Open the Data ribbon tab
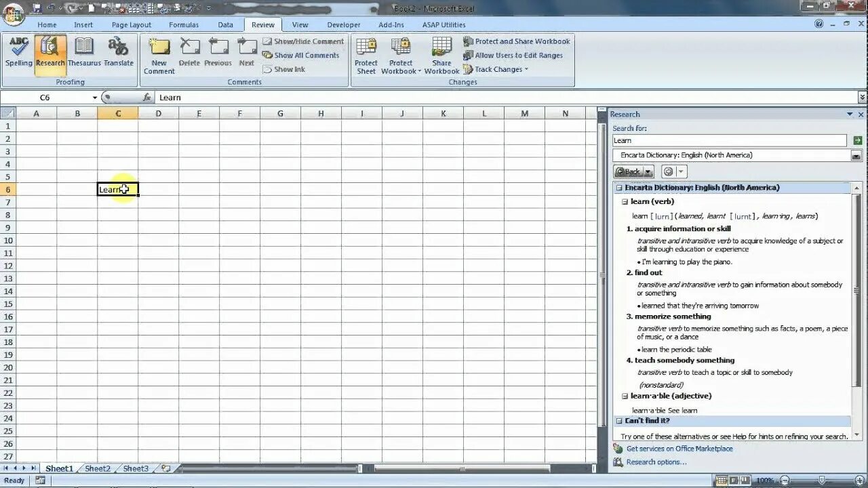Screen dimensions: 868x488 [x=226, y=25]
